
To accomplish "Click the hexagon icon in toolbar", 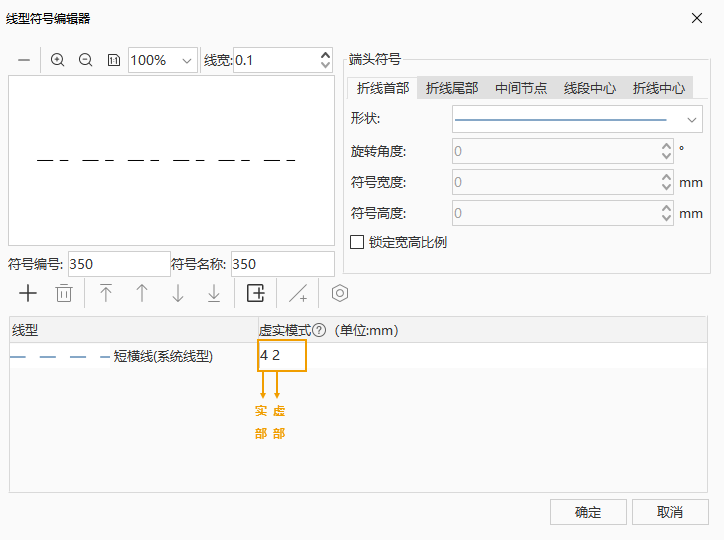I will click(340, 293).
